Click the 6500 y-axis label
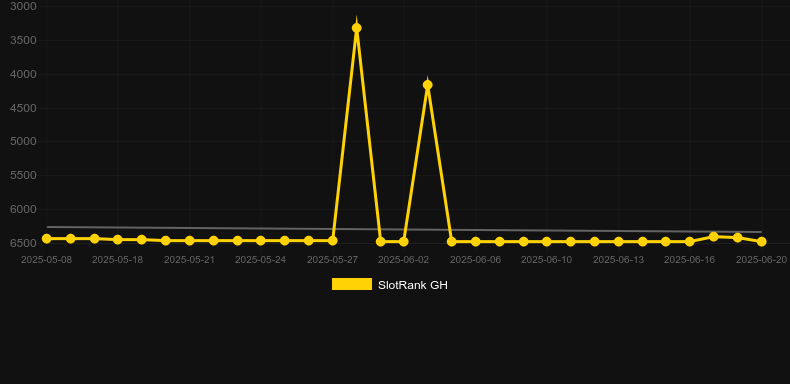Screen dimensions: 790x384 [x=23, y=243]
